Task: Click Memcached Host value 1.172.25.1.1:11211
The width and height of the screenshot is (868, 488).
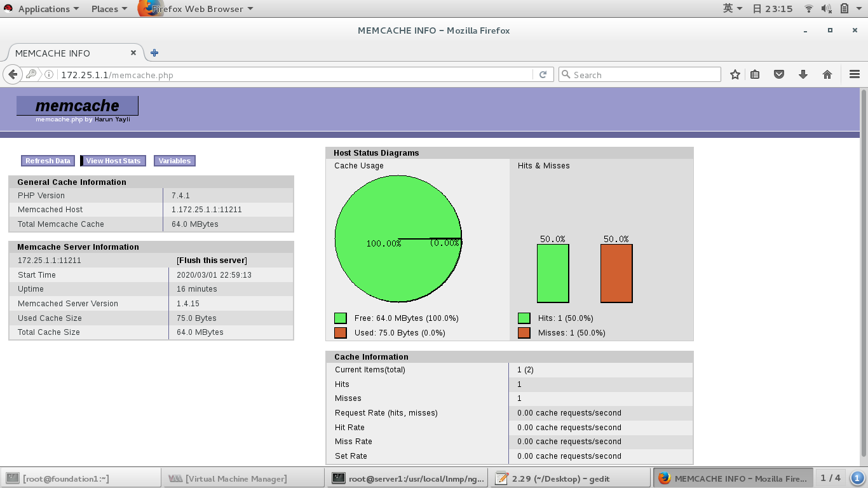Action: point(207,210)
